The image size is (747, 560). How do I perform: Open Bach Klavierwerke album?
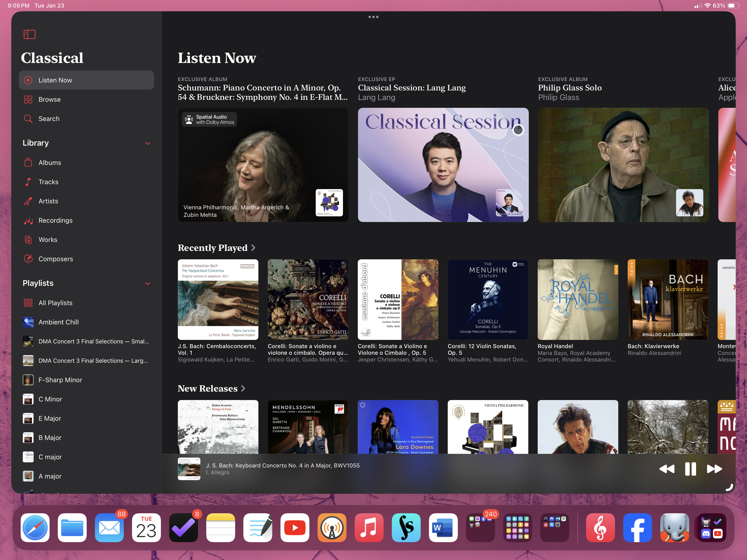coord(668,299)
